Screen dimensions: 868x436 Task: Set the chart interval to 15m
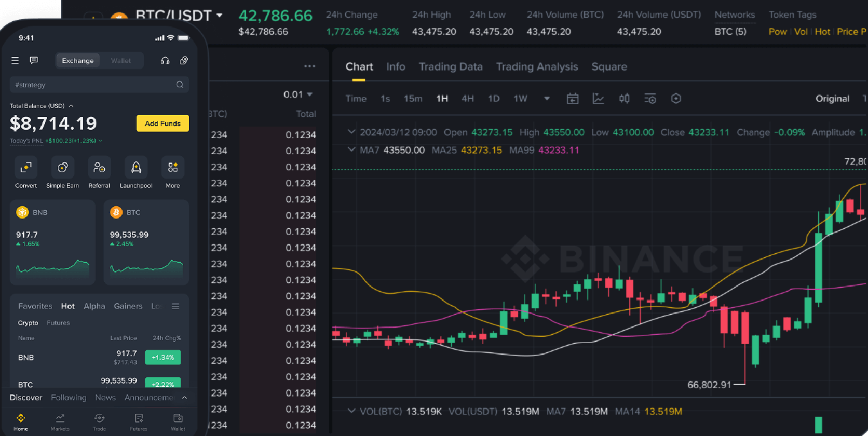(x=413, y=99)
